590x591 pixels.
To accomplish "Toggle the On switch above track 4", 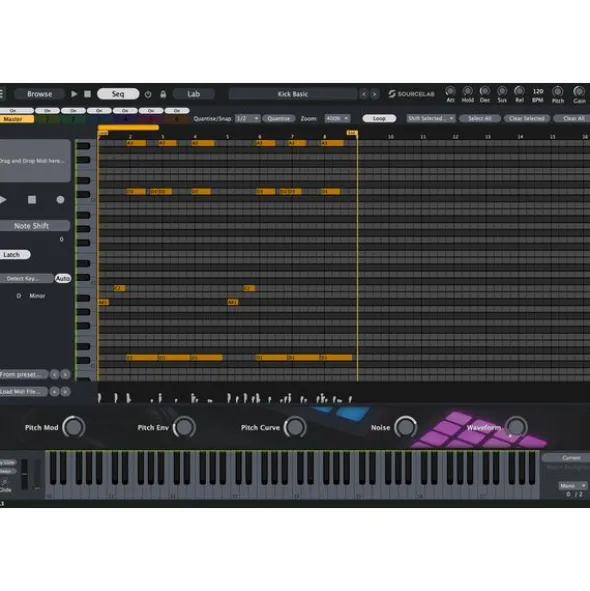I will [x=125, y=110].
